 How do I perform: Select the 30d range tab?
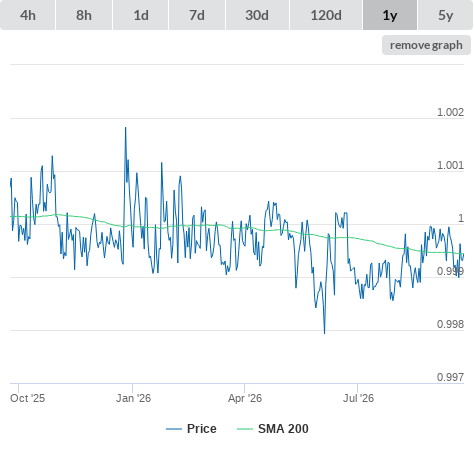257,15
